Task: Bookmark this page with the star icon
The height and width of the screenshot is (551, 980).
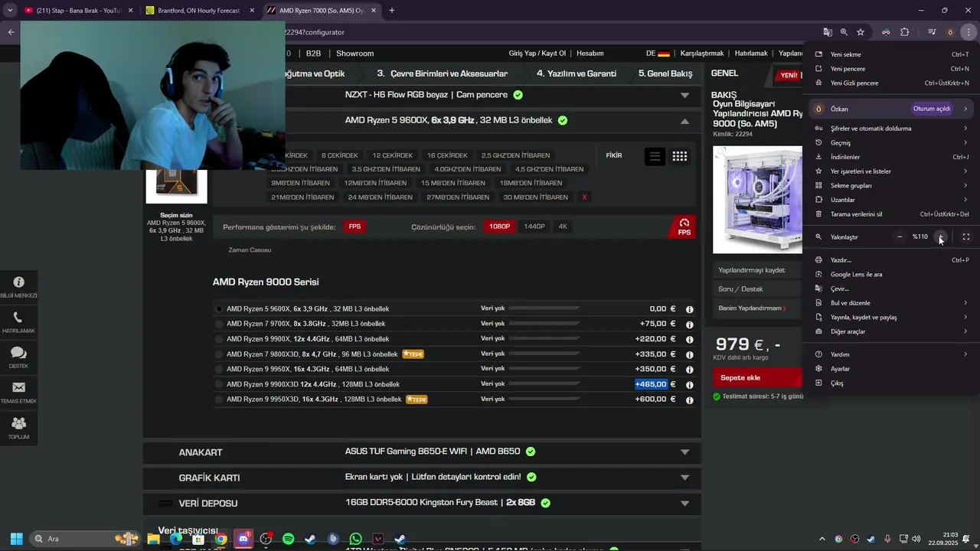Action: point(861,32)
